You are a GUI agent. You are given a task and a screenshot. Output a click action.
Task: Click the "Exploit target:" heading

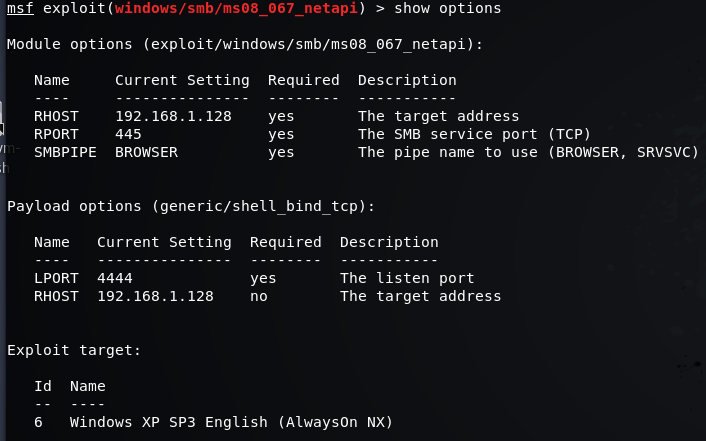pyautogui.click(x=74, y=350)
